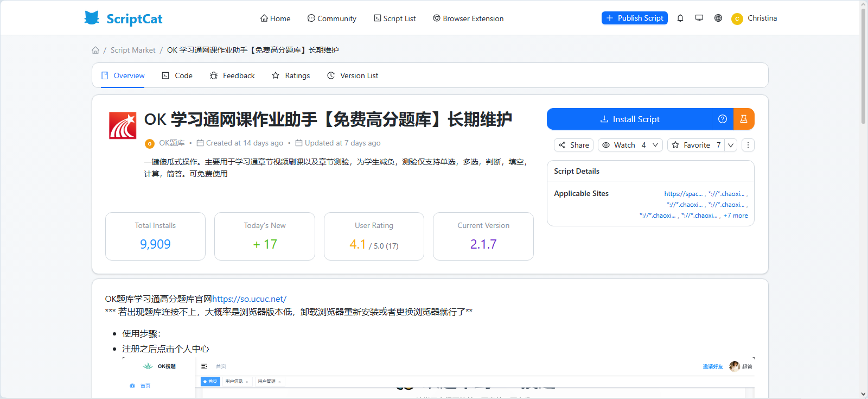Switch to the Code tab
This screenshot has width=868, height=399.
177,75
